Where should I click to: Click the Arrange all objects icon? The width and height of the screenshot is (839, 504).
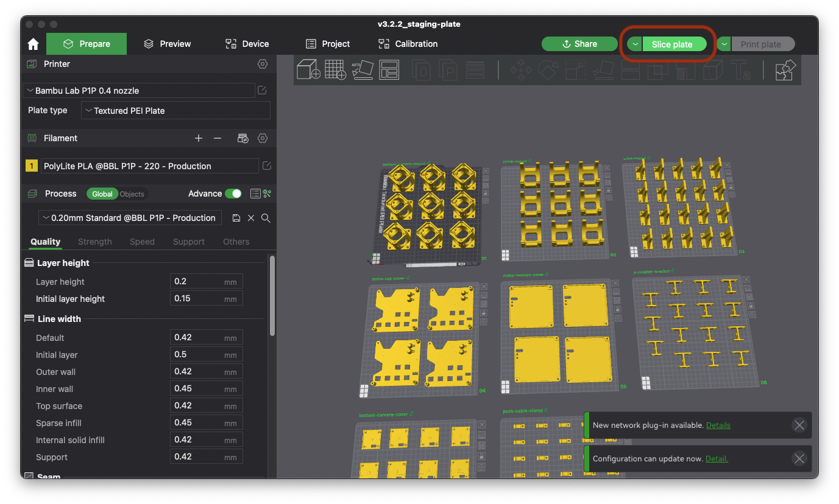point(389,69)
